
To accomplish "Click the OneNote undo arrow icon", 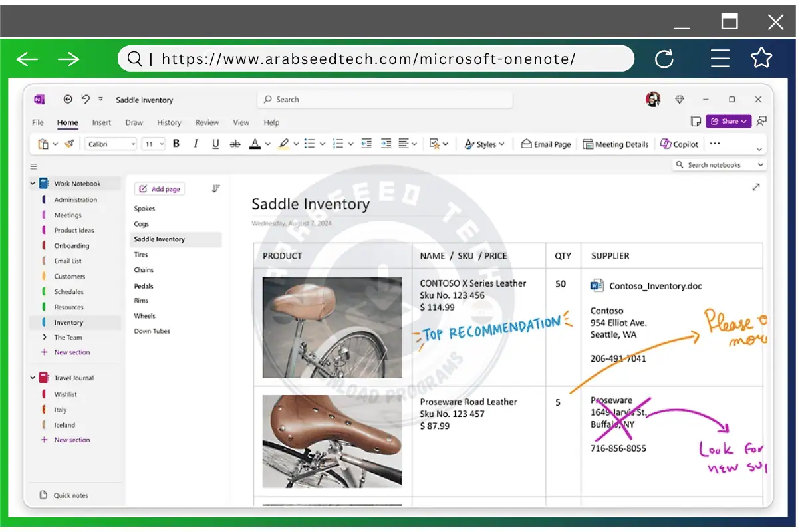I will [x=85, y=100].
